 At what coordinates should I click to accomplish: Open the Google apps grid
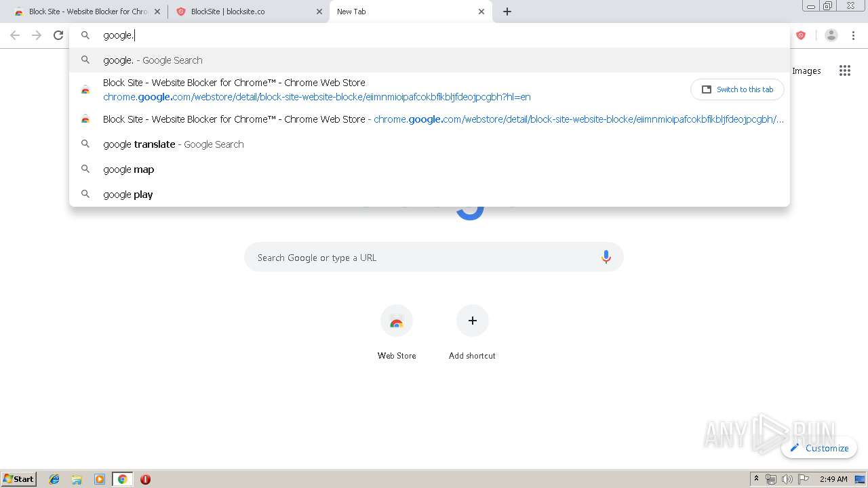click(x=845, y=70)
